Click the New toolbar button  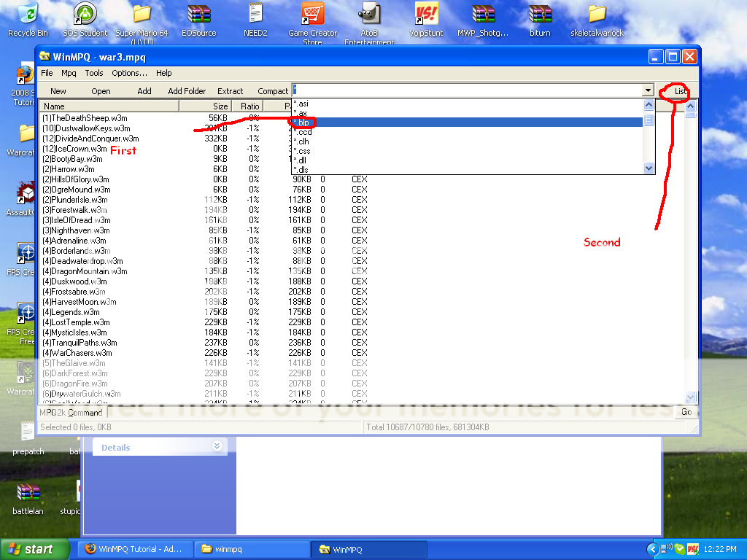point(58,91)
